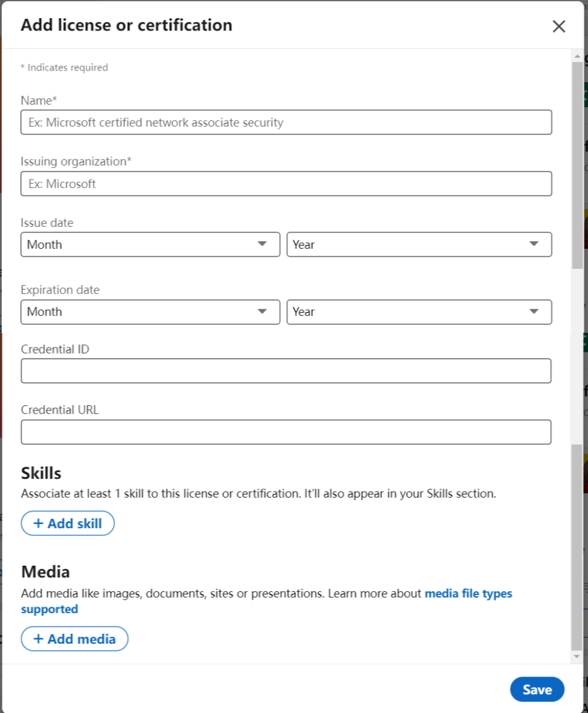The image size is (588, 713).
Task: Open the Issue date Month dropdown
Action: pos(149,244)
